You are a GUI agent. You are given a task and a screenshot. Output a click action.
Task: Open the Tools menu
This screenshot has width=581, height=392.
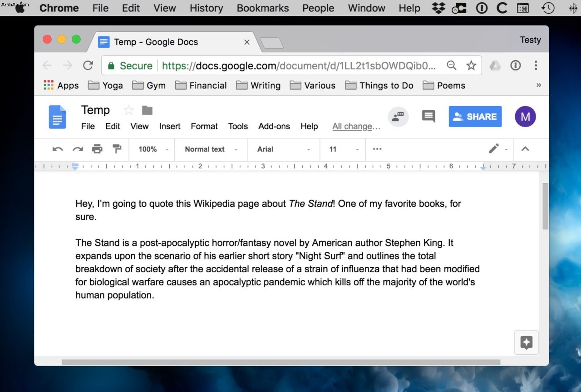coord(238,126)
